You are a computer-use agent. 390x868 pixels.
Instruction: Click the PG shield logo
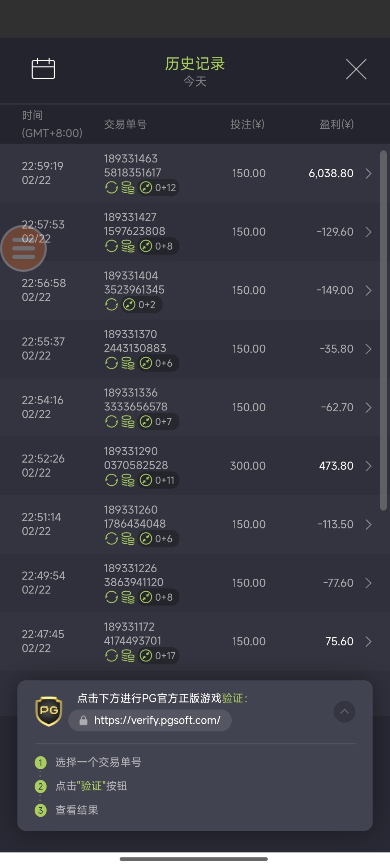point(49,711)
